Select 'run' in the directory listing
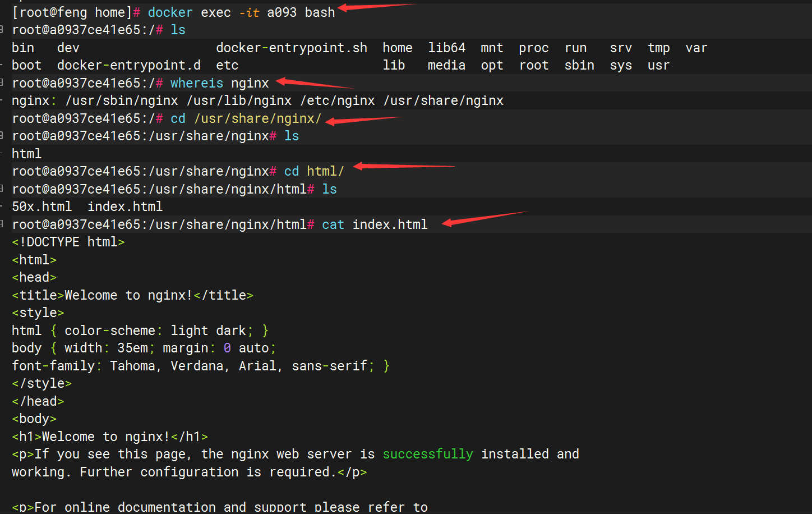The image size is (812, 514). pyautogui.click(x=576, y=48)
